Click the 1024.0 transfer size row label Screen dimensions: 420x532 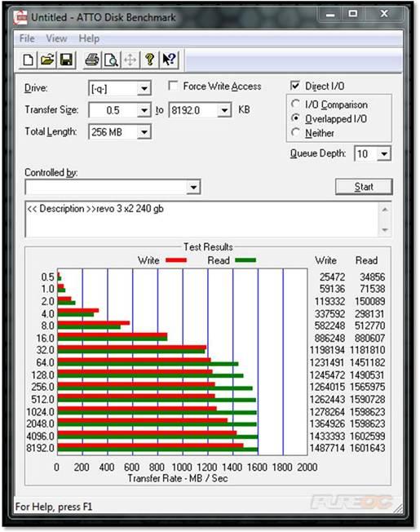(x=40, y=412)
